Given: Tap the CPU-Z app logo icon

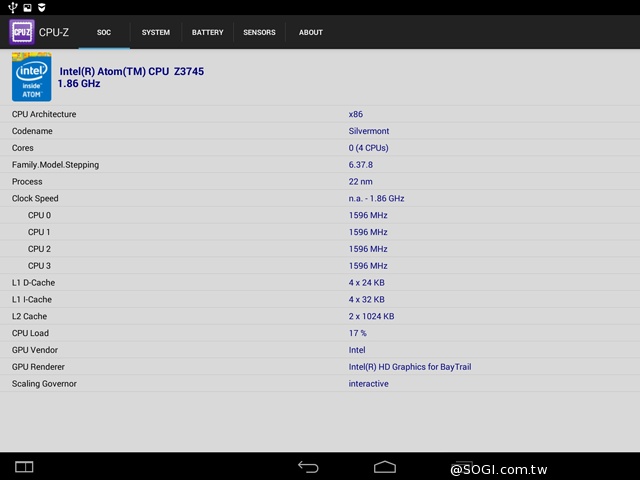Looking at the screenshot, I should (x=22, y=32).
